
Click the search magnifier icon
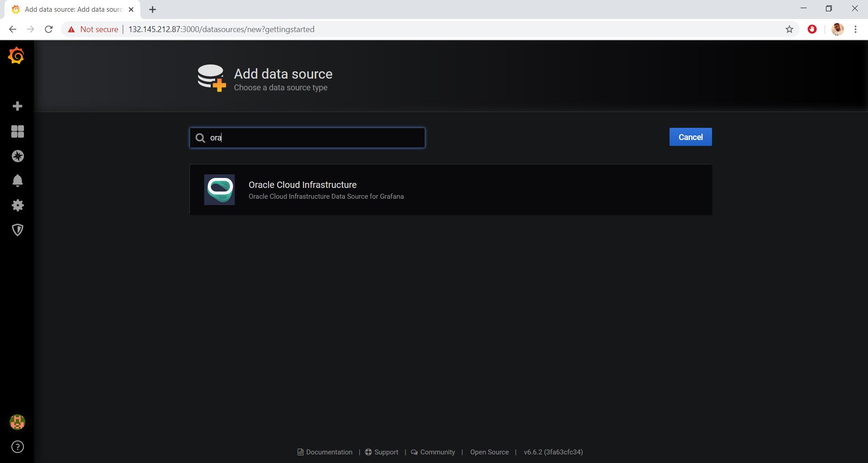200,138
